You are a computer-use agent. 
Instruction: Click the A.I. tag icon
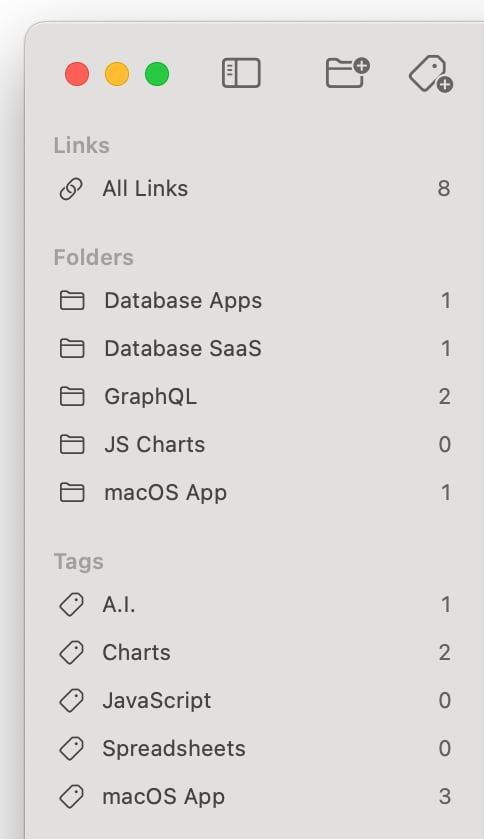pos(72,605)
